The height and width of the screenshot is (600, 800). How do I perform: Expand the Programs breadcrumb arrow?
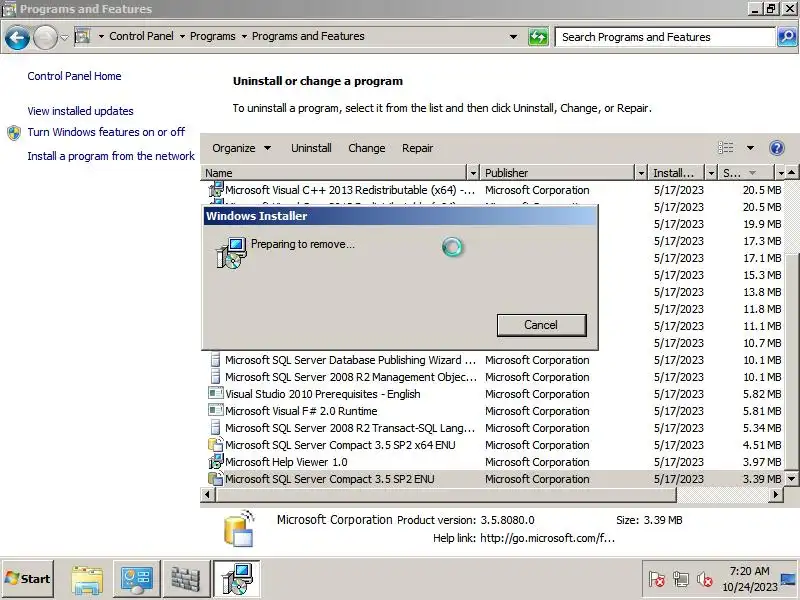244,36
